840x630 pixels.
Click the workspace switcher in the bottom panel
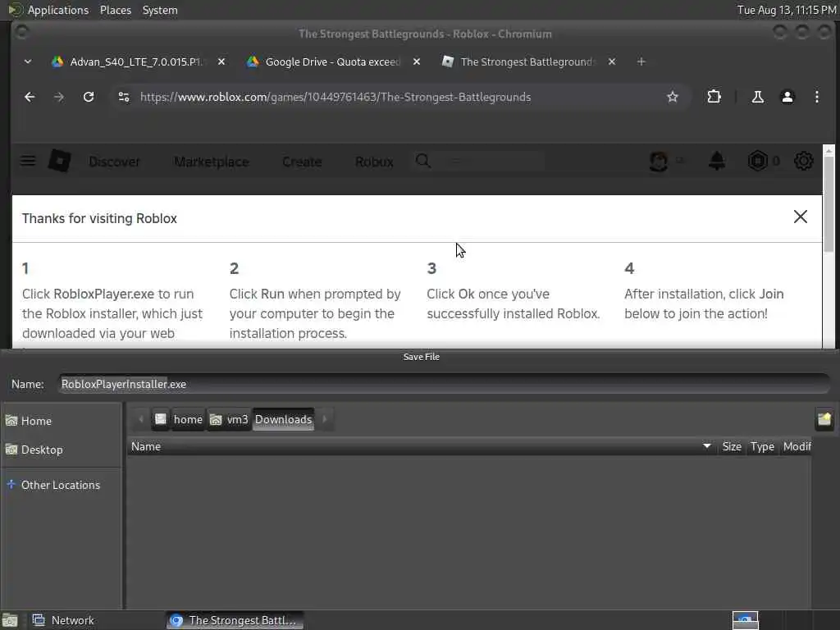[x=745, y=620]
